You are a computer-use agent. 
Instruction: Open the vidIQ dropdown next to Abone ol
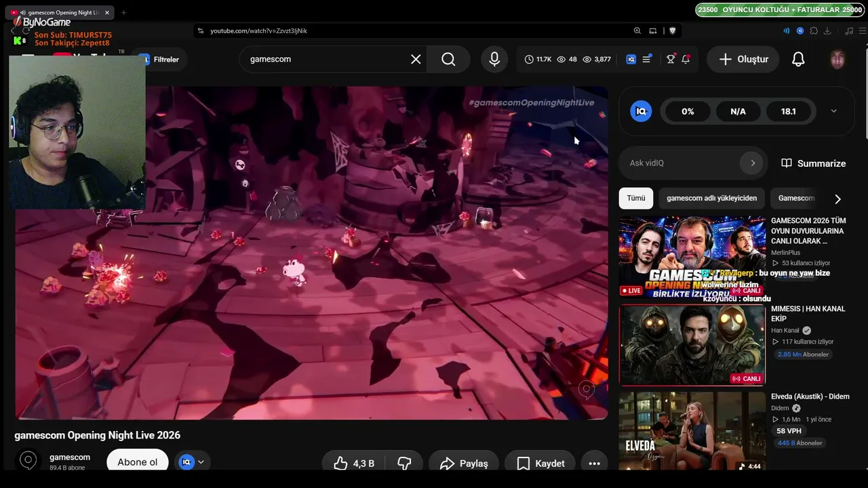point(192,462)
